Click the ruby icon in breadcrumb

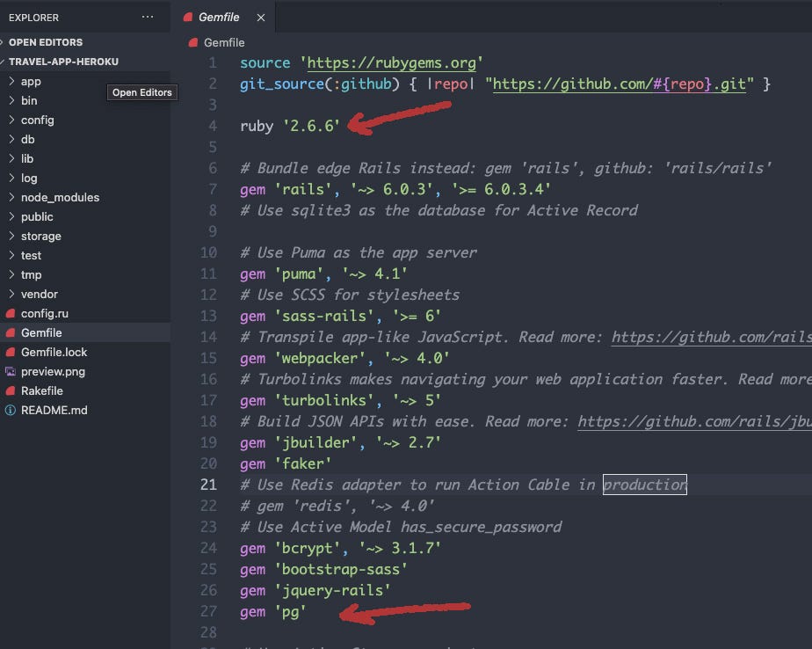[193, 42]
